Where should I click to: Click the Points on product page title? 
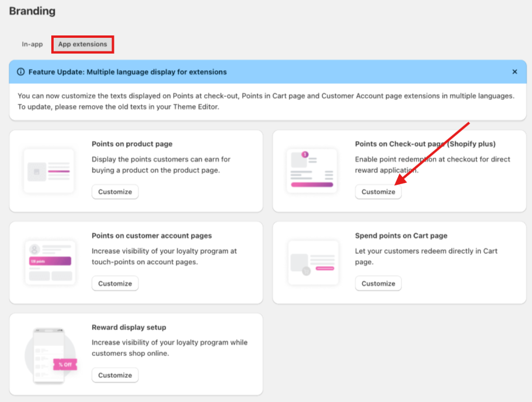[x=132, y=144]
